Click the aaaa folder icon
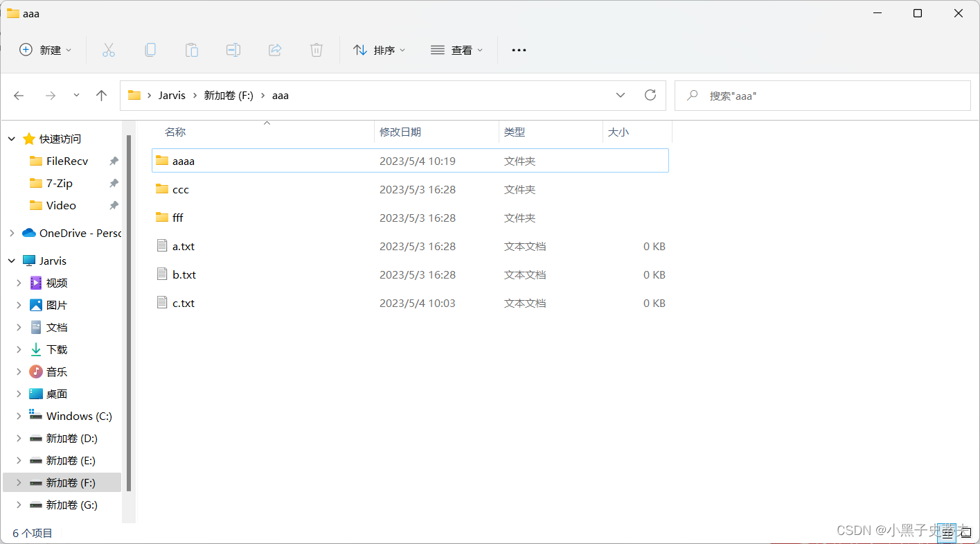This screenshot has height=544, width=980. click(162, 161)
